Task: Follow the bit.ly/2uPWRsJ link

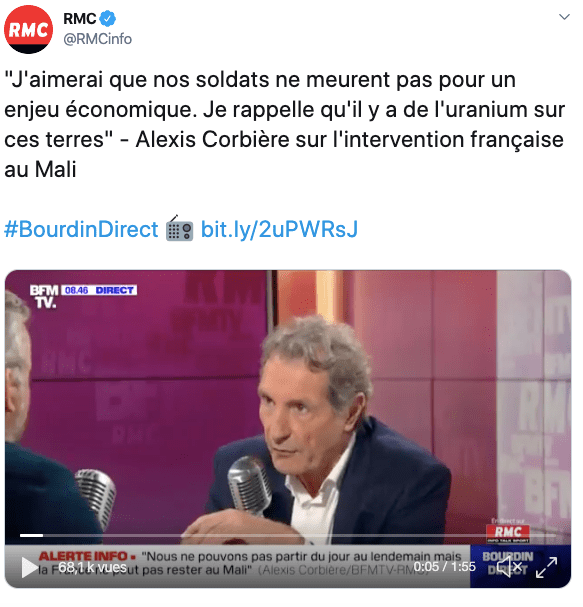Action: 279,229
